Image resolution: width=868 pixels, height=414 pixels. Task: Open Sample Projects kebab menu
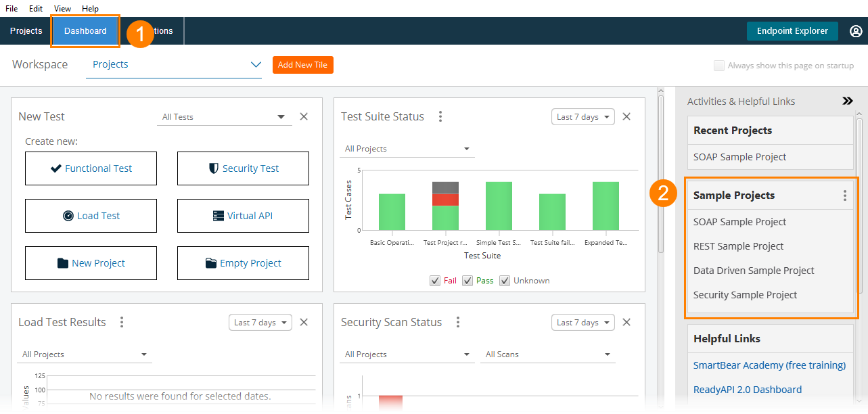[844, 195]
